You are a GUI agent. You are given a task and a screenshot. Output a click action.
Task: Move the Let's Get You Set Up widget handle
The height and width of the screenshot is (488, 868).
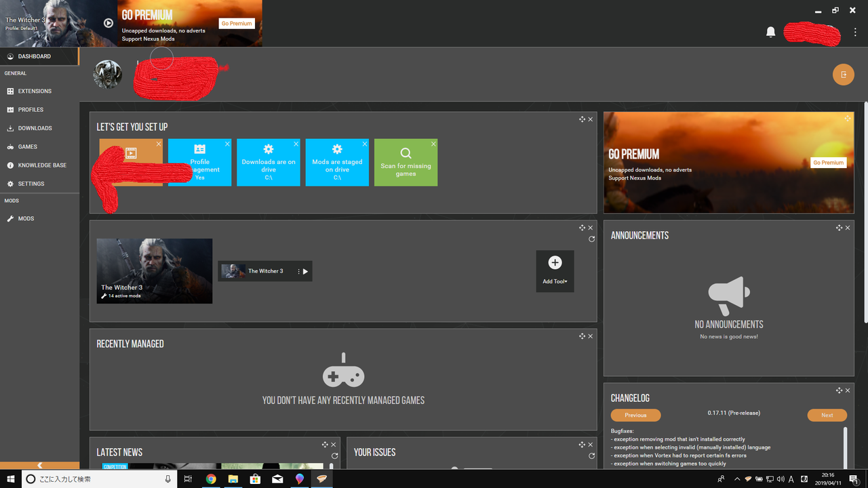[x=582, y=119]
